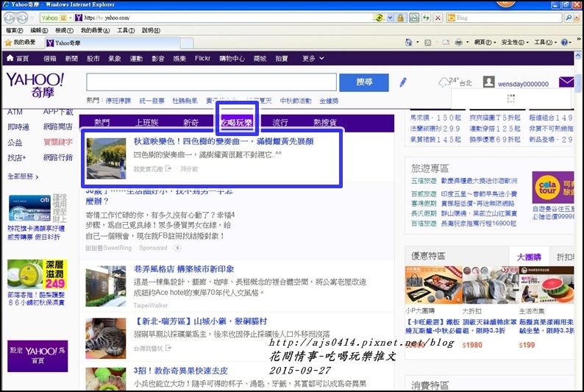The image size is (584, 392).
Task: Click the IE Home page icon
Action: tap(408, 42)
